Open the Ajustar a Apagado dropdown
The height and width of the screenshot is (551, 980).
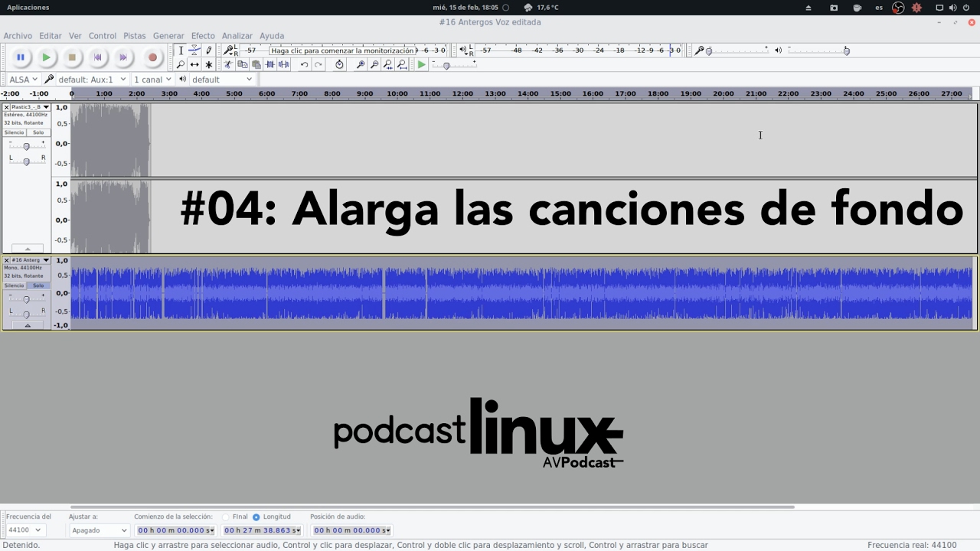(x=100, y=530)
